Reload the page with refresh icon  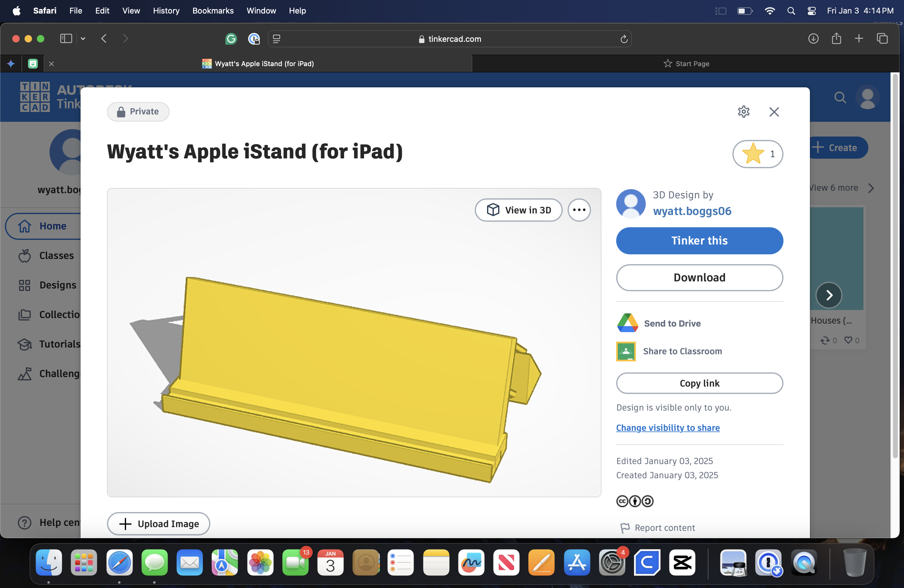point(624,39)
